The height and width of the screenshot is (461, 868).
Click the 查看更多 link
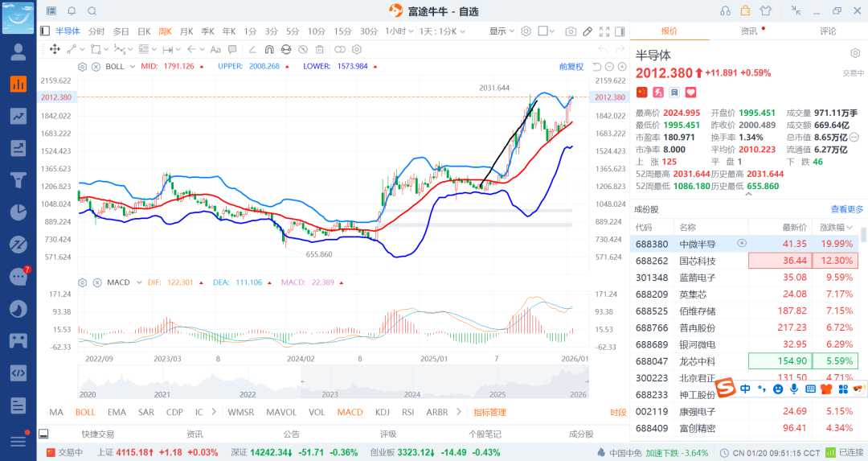(x=847, y=209)
